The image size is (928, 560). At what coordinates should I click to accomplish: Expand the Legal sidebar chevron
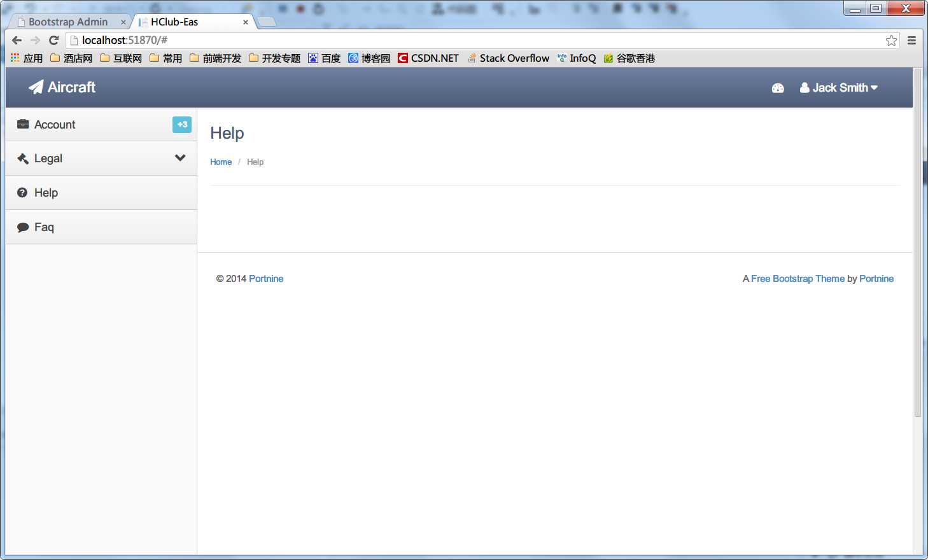coord(180,158)
